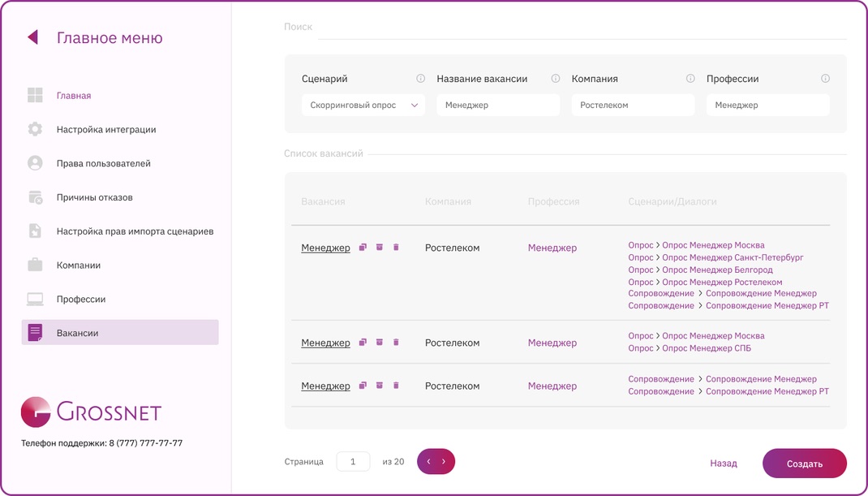The width and height of the screenshot is (868, 496).
Task: Click info icon next to Сценарий label
Action: (421, 79)
